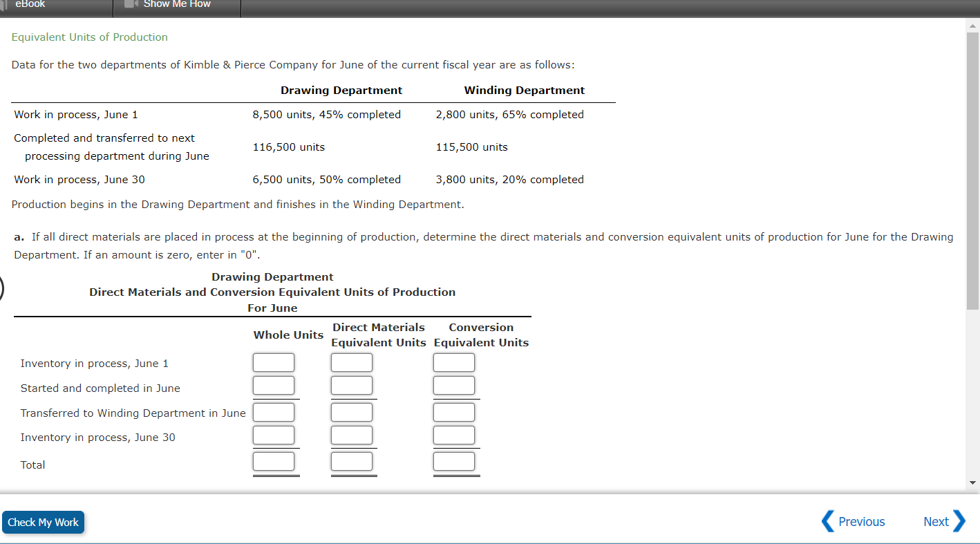Click the Next navigation link
Screen dimensions: 980x544
pos(936,521)
